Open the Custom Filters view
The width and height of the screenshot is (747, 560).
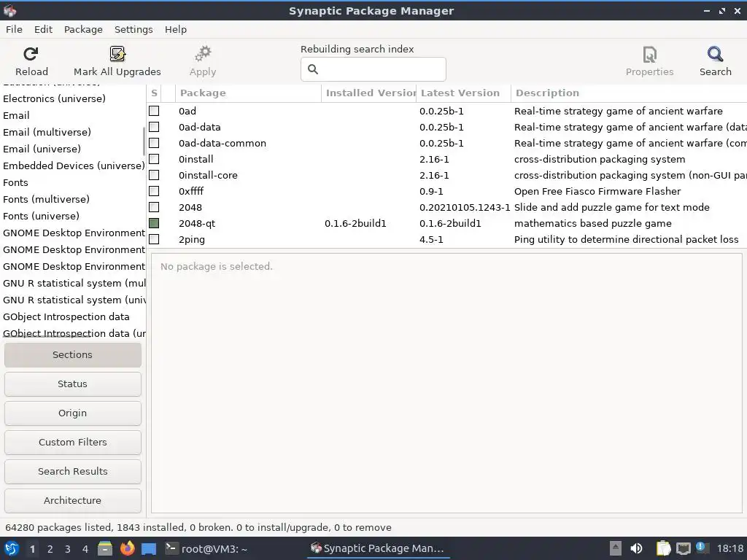tap(72, 442)
